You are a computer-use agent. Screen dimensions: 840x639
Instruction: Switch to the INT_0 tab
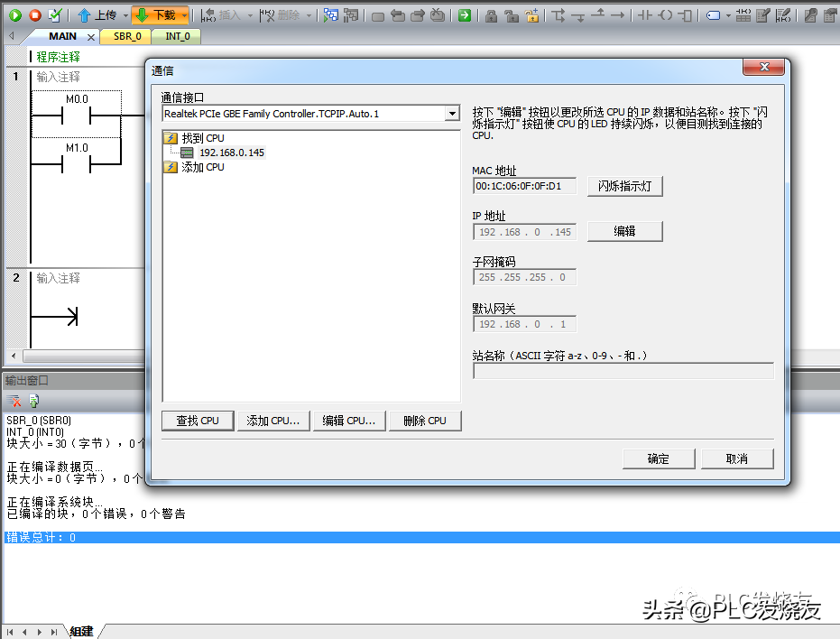point(178,37)
